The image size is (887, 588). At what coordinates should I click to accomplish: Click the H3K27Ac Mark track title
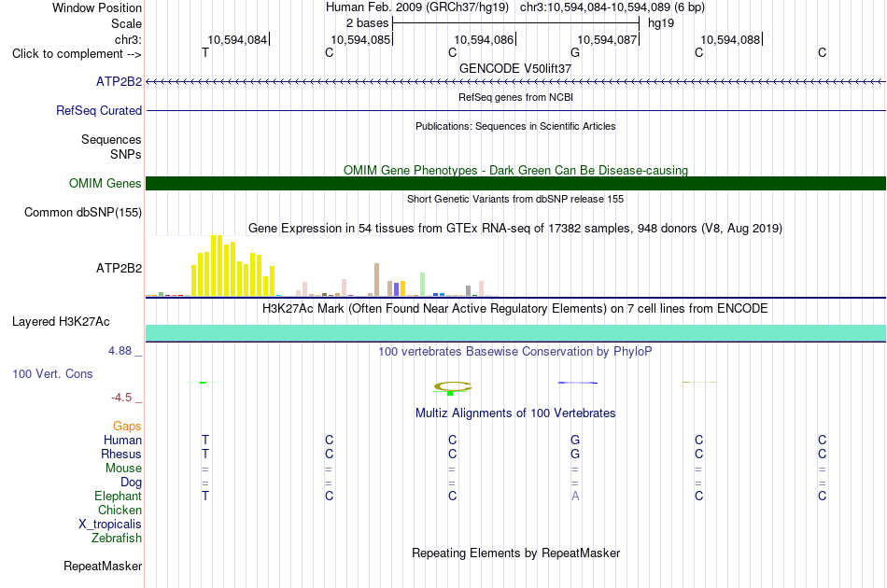coord(515,309)
